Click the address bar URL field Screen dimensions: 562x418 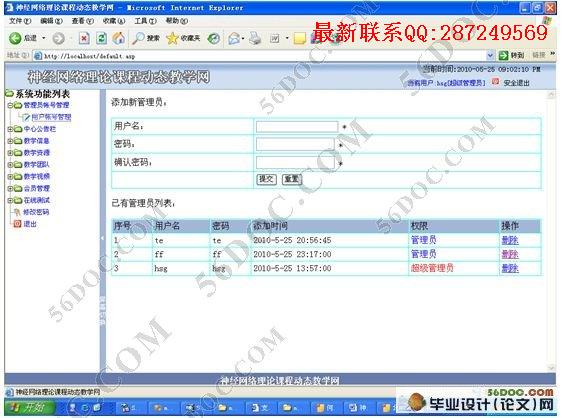(x=264, y=56)
